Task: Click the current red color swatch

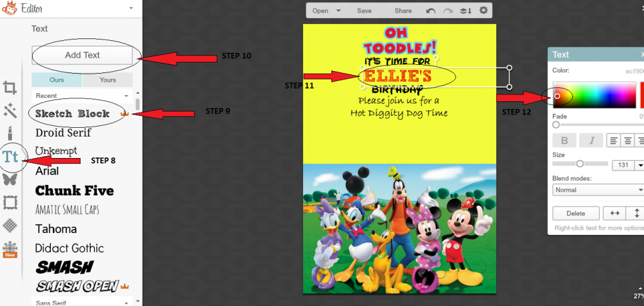Action: click(642, 95)
